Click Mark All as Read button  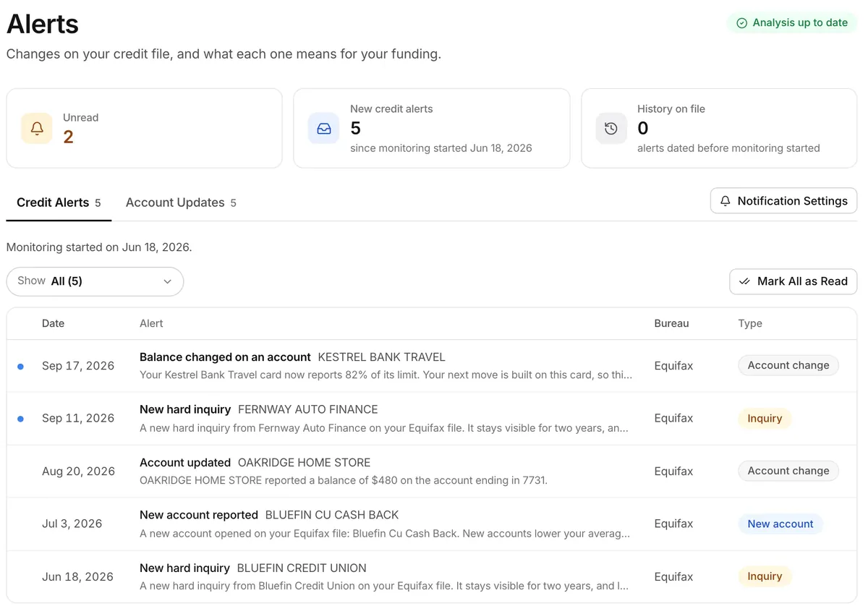793,281
